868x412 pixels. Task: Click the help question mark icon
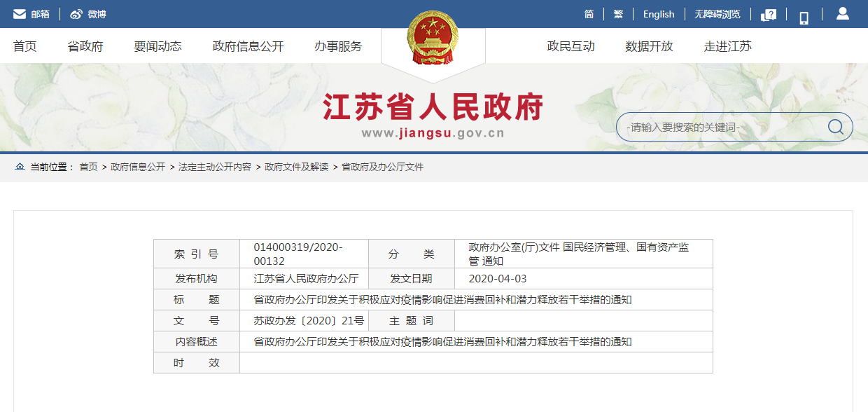point(769,15)
